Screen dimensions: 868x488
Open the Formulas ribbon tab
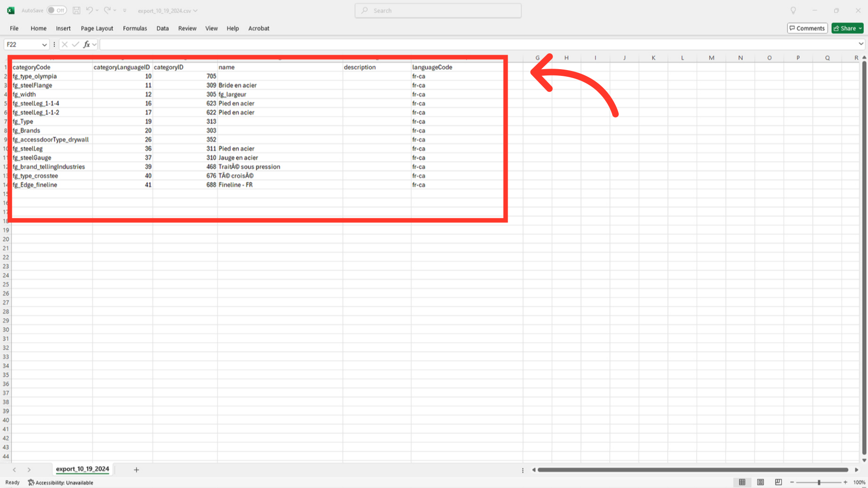135,28
